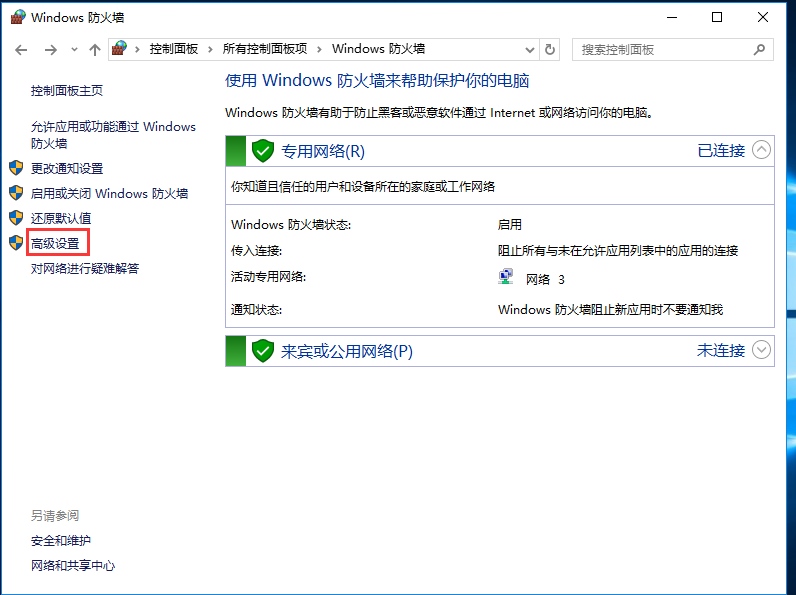The height and width of the screenshot is (595, 796).
Task: Click the shield icon beside 启用或关闭 Windows 防火墙
Action: [x=16, y=192]
